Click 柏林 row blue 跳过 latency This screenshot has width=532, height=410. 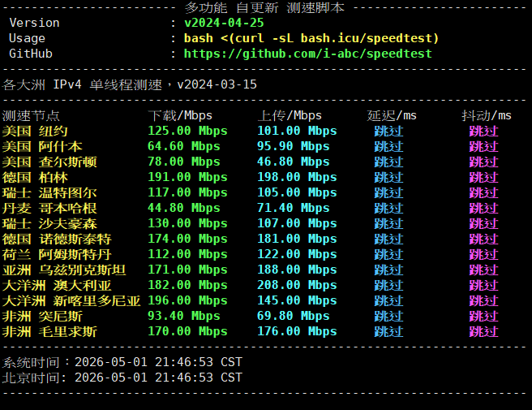(x=388, y=177)
